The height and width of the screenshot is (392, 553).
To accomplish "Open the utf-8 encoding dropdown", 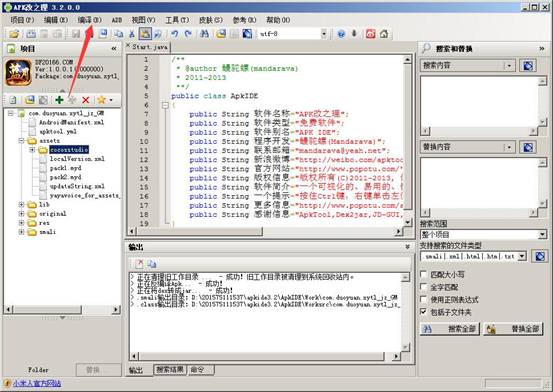I will pos(324,34).
